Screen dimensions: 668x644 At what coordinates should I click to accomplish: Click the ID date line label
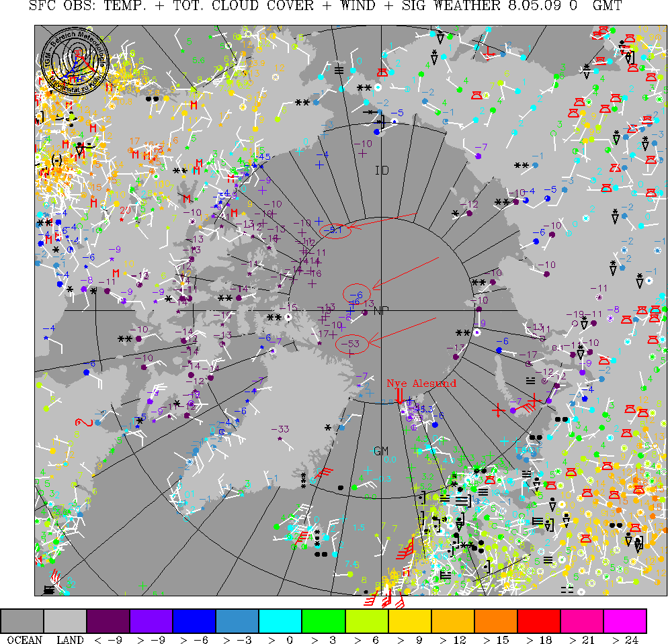(x=382, y=170)
